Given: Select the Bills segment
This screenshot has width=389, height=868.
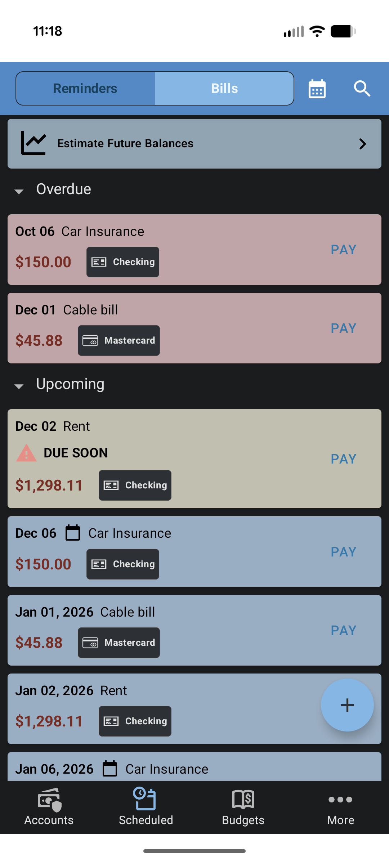Looking at the screenshot, I should (224, 89).
